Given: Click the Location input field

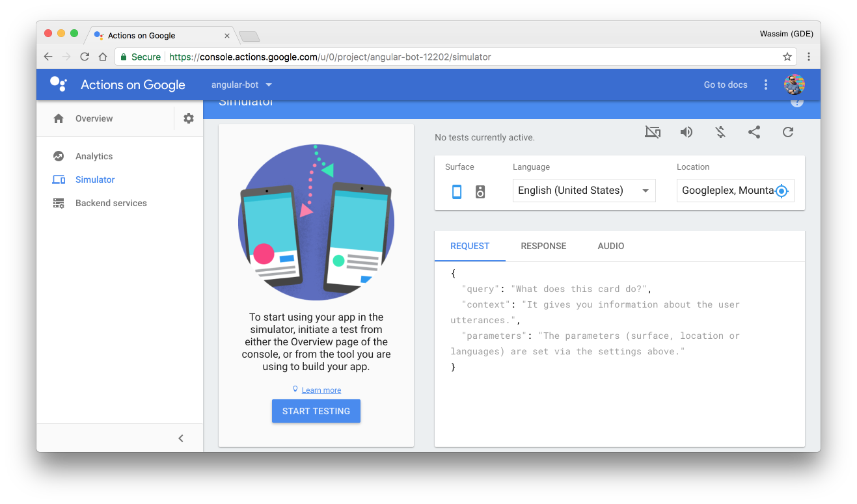Looking at the screenshot, I should (735, 191).
